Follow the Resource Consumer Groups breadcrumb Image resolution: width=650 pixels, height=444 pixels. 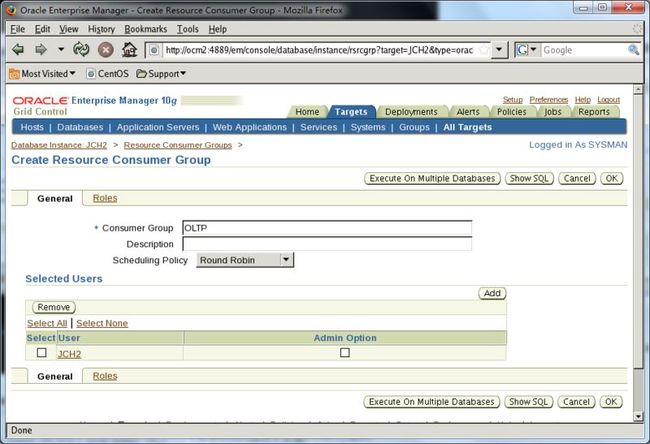[x=178, y=145]
